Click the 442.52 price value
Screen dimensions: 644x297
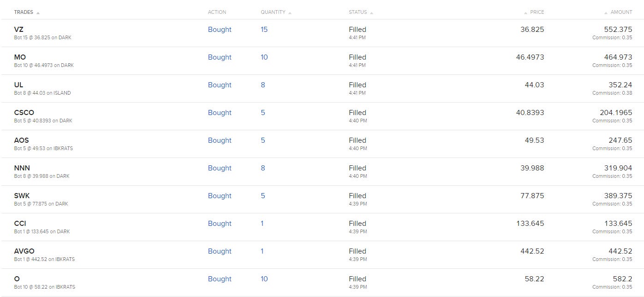[531, 251]
